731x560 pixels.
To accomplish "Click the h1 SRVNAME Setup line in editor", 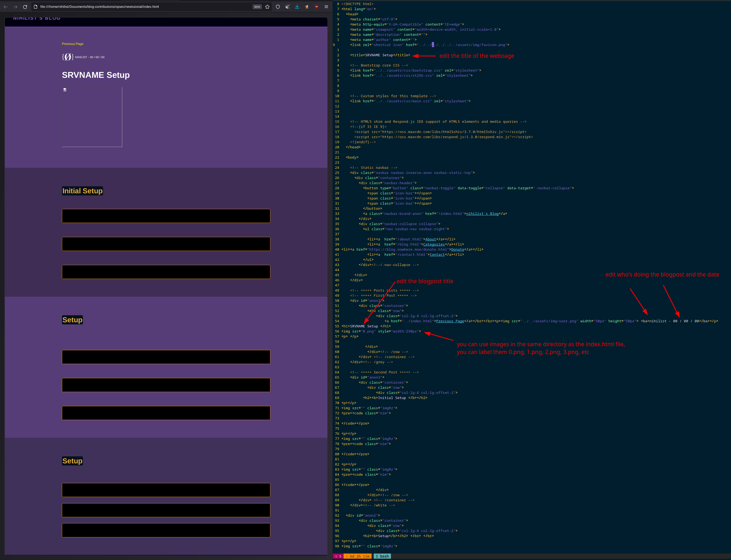I will click(366, 326).
